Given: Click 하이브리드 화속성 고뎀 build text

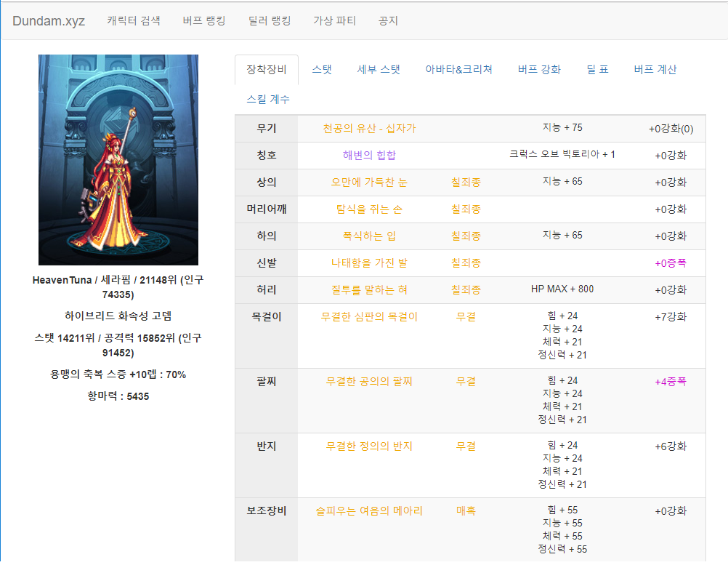Looking at the screenshot, I should click(118, 316).
